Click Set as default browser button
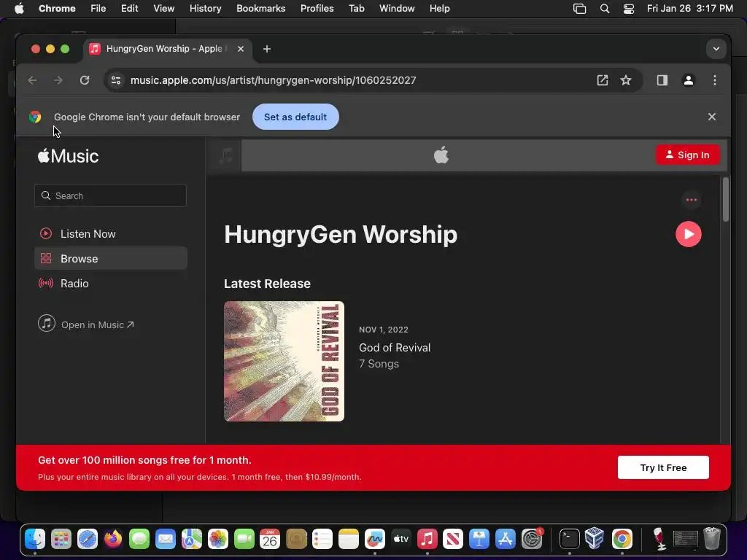Screen dimensions: 747x560 (x=295, y=117)
